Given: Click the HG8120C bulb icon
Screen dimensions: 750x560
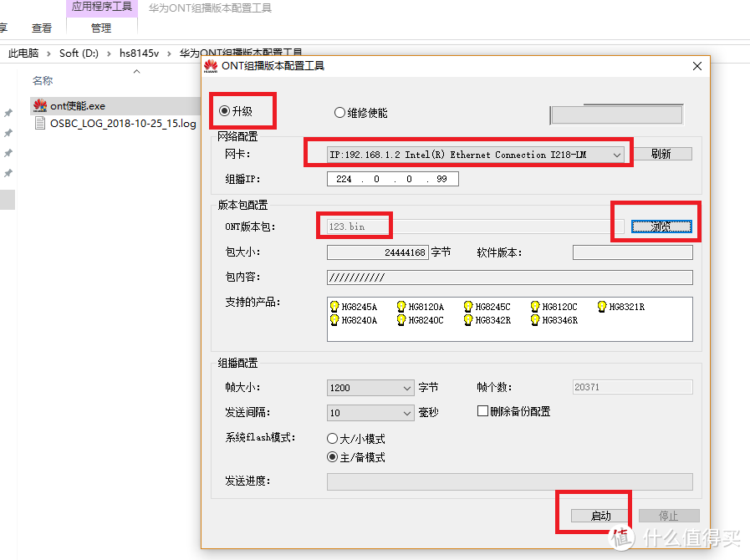Looking at the screenshot, I should click(535, 306).
